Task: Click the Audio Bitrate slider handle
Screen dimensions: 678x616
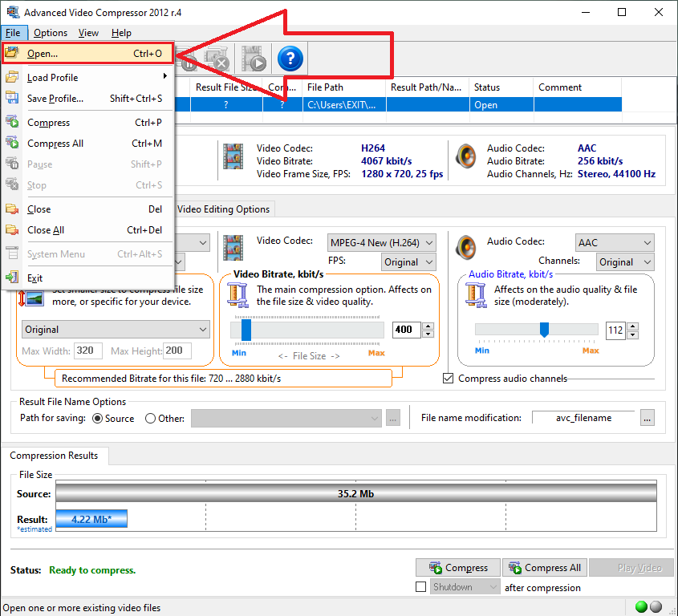Action: [544, 330]
